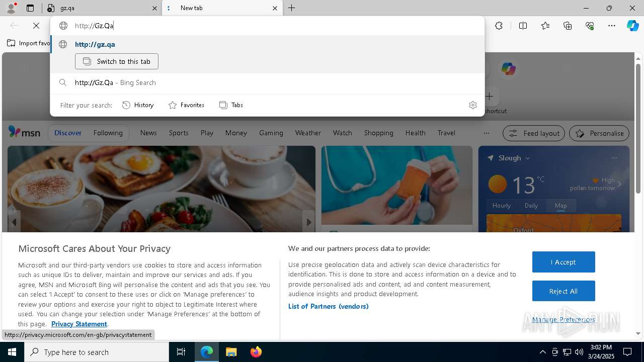The image size is (644, 362).
Task: Open the medicine bottle article thumbnail
Action: tap(397, 185)
